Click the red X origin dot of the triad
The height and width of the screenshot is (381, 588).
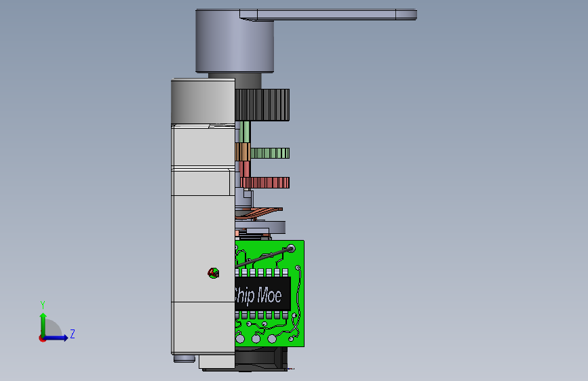click(42, 338)
